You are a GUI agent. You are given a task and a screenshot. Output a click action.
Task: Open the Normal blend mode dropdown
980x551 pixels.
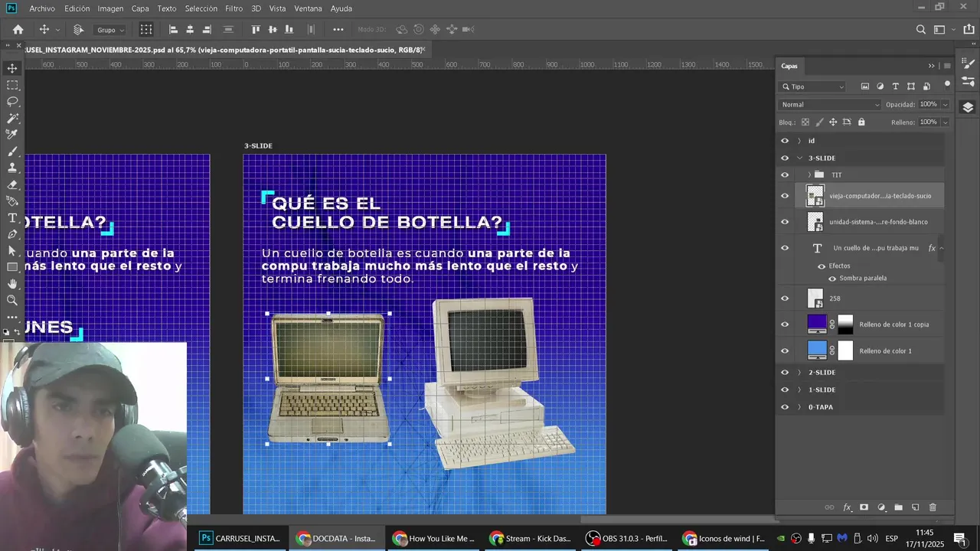[x=830, y=104]
